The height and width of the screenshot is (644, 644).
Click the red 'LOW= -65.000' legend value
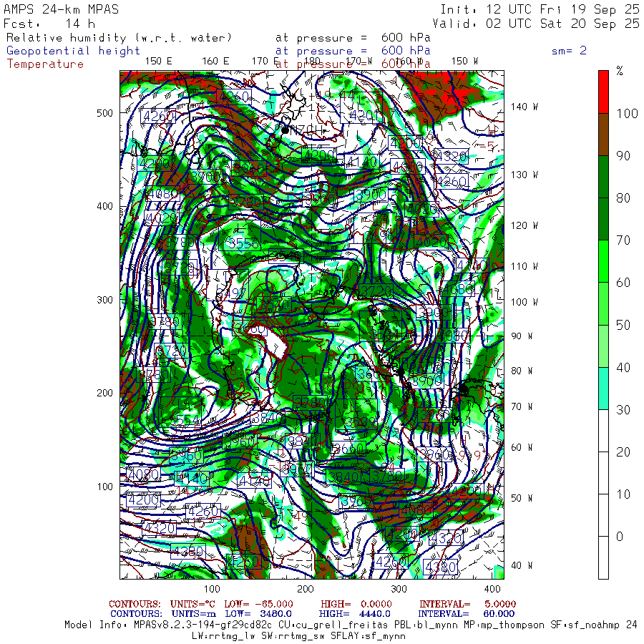pos(259,604)
